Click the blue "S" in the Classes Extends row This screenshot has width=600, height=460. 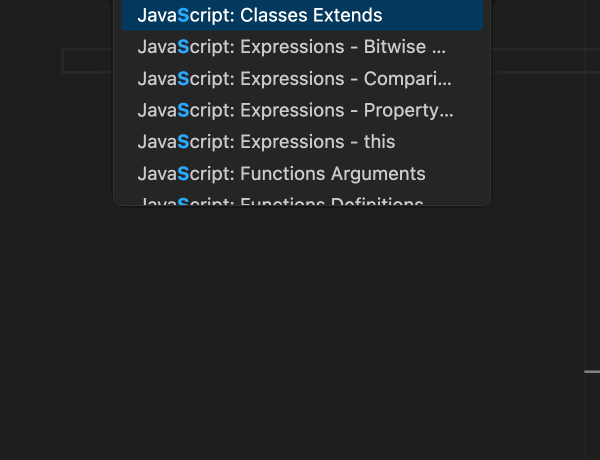(x=183, y=16)
